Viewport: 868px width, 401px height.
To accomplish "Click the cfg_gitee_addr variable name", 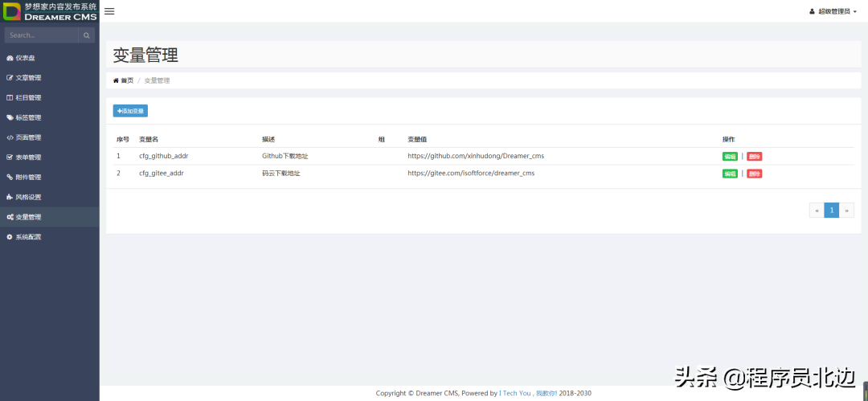I will [161, 174].
